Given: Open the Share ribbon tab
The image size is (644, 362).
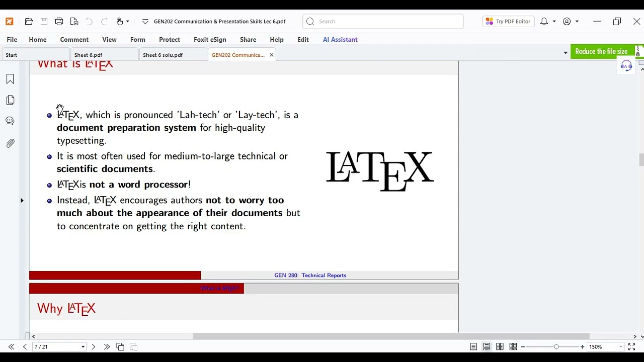Looking at the screenshot, I should (x=248, y=40).
